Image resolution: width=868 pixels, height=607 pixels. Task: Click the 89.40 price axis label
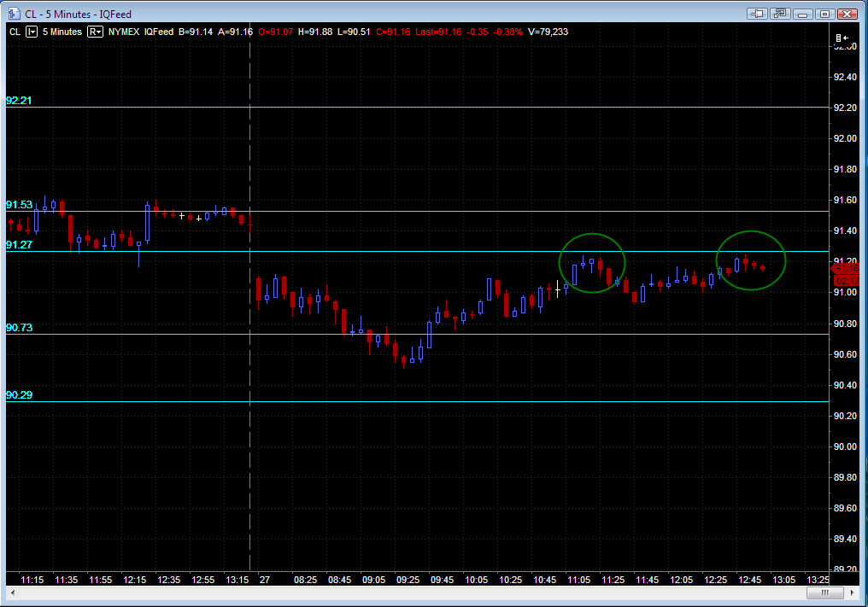(x=845, y=539)
